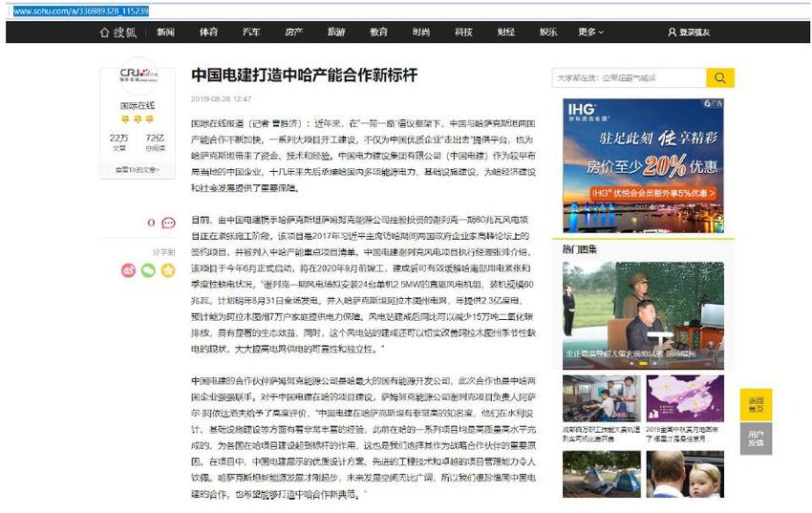
Task: Open the 成都百万职工技能大赛 gallery thumbnail
Action: (602, 398)
